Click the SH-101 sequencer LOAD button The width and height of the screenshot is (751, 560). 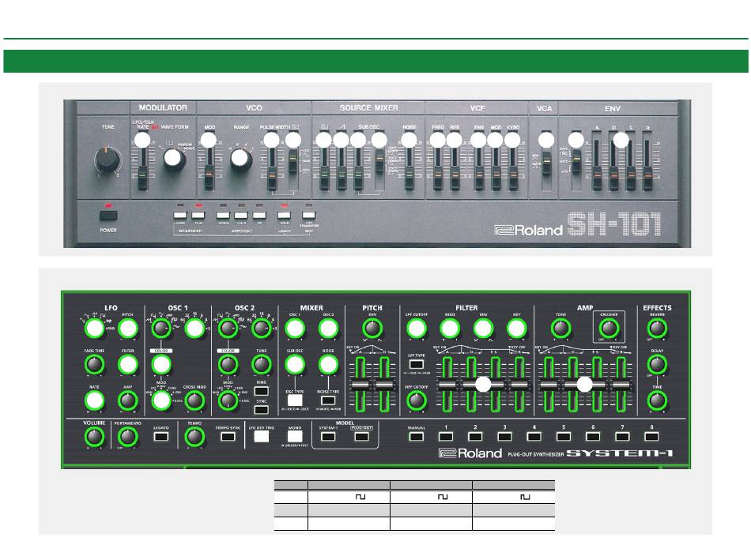coord(180,216)
